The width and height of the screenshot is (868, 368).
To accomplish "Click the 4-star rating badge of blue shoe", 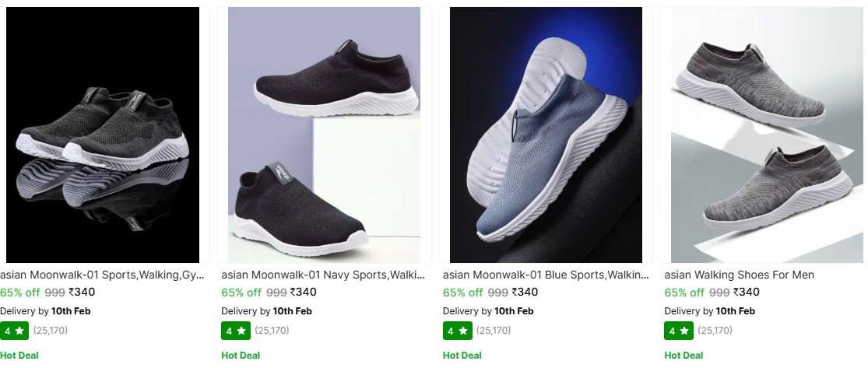I will click(x=457, y=331).
